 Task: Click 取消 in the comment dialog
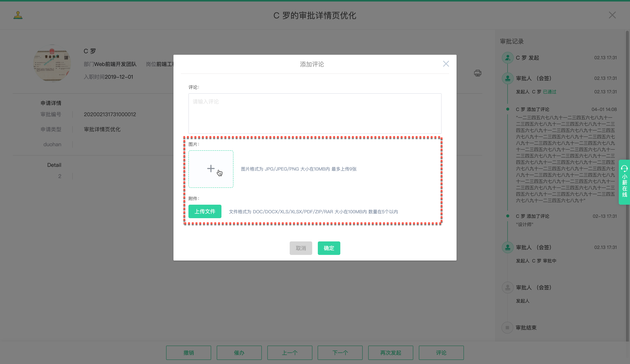coord(301,248)
